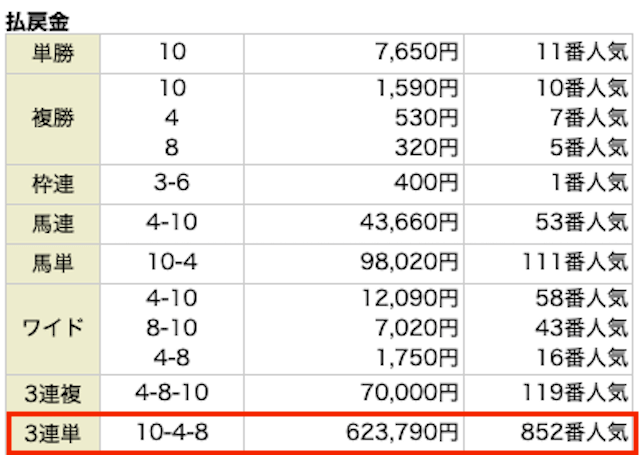Click the highlighted 3連単 row label
Screen dimensions: 640x455
point(52,433)
